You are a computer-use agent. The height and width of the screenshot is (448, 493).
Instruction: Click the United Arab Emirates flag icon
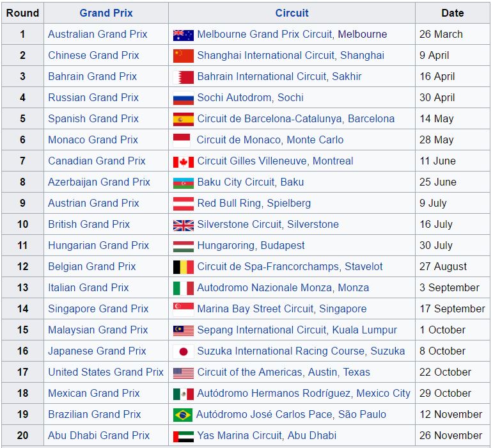184,436
